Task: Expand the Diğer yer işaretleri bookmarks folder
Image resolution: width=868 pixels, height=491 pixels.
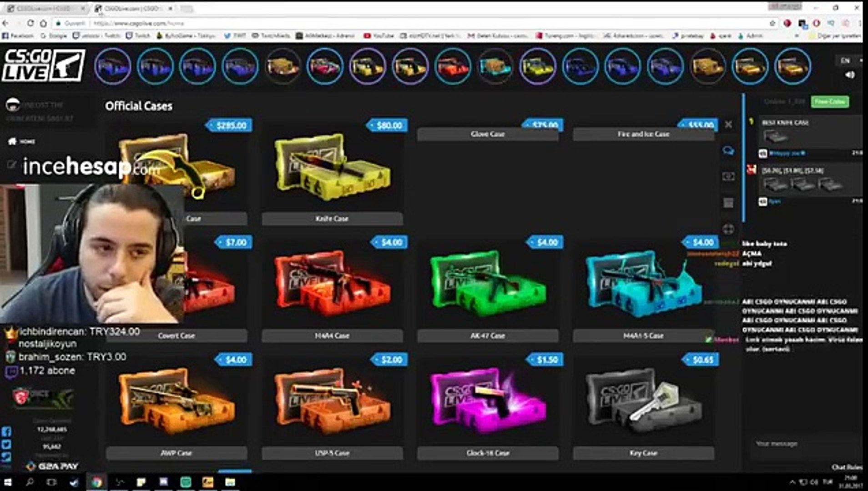Action: pyautogui.click(x=834, y=35)
